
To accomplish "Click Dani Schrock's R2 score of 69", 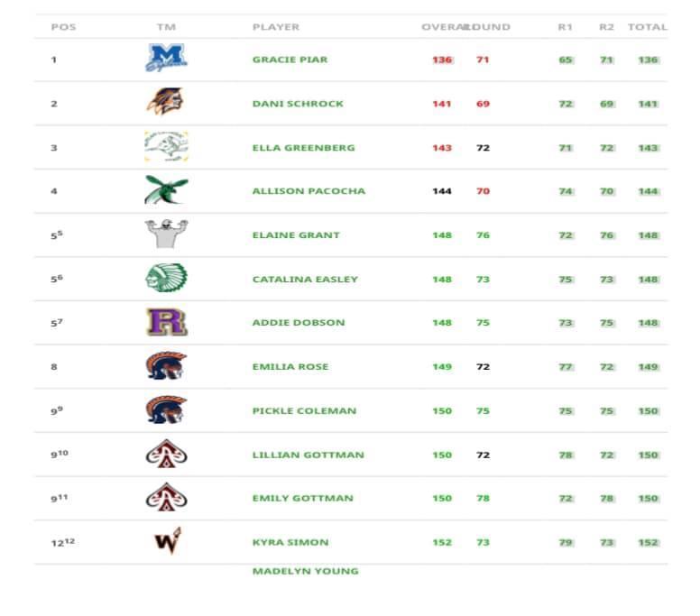I will [x=606, y=104].
